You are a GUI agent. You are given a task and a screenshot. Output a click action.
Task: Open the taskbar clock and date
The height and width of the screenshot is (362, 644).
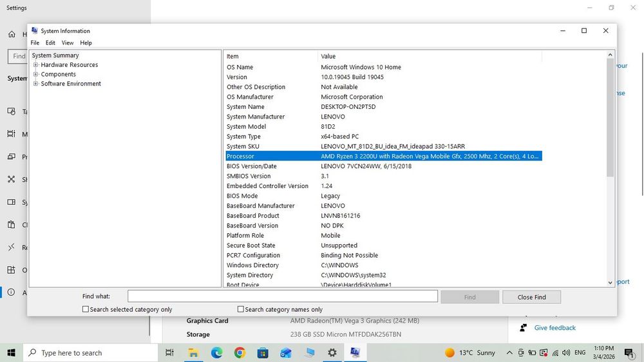click(604, 352)
